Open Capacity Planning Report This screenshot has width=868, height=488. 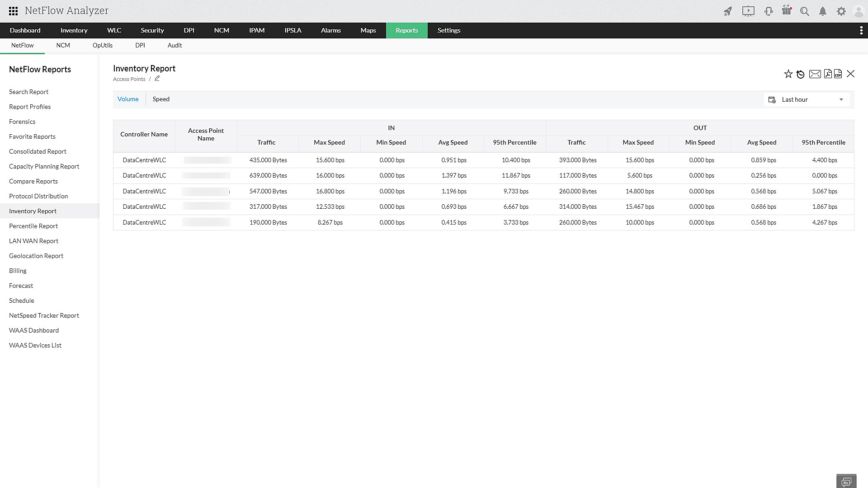pyautogui.click(x=44, y=166)
